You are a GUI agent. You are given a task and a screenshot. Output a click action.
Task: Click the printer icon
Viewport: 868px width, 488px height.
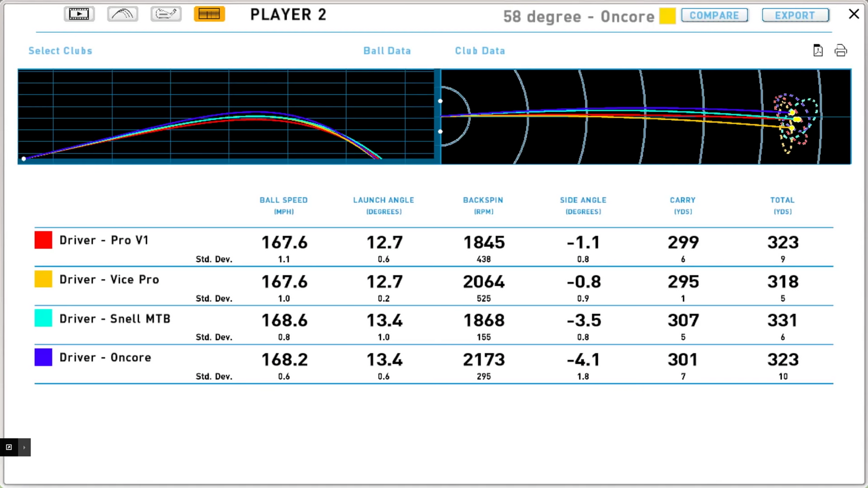(840, 50)
